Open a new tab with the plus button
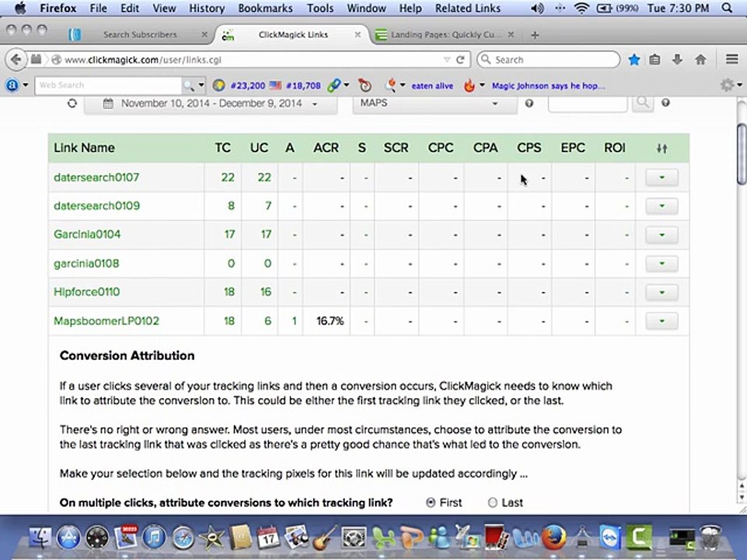Image resolution: width=747 pixels, height=560 pixels. [535, 35]
